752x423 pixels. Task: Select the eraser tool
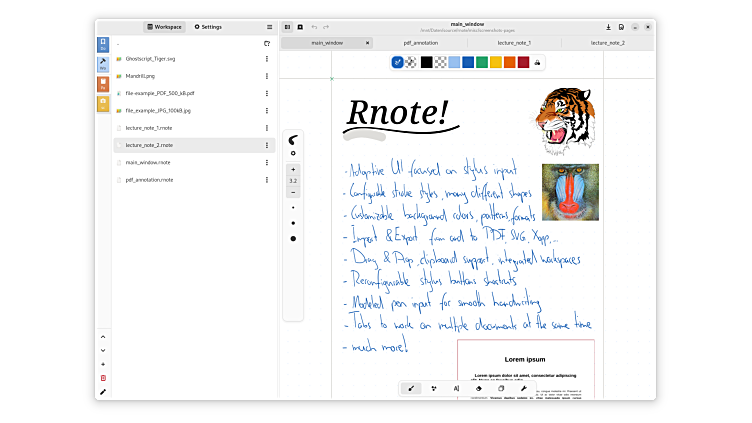pos(479,388)
